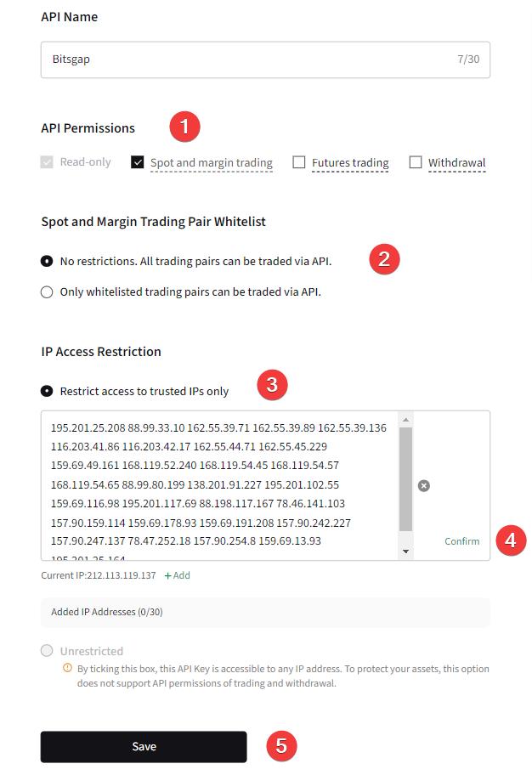The height and width of the screenshot is (775, 532).
Task: Click the red step 4 marker
Action: tap(511, 540)
